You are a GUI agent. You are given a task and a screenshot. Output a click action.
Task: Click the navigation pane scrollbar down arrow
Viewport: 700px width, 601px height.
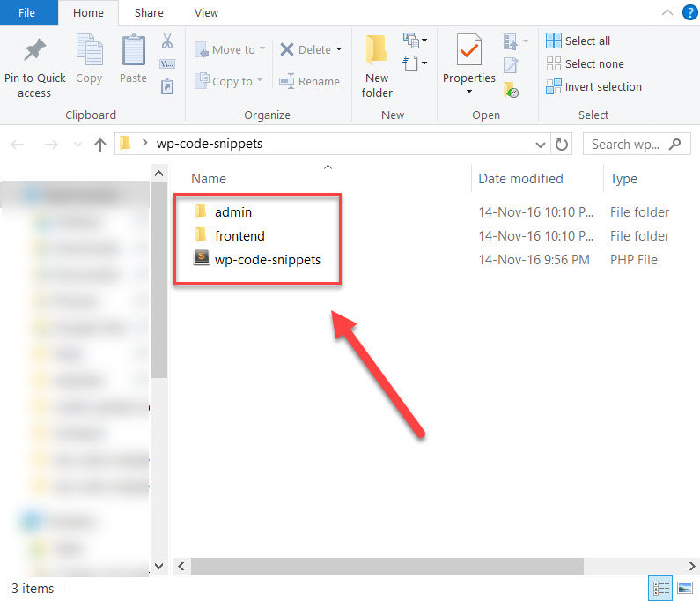click(x=158, y=566)
